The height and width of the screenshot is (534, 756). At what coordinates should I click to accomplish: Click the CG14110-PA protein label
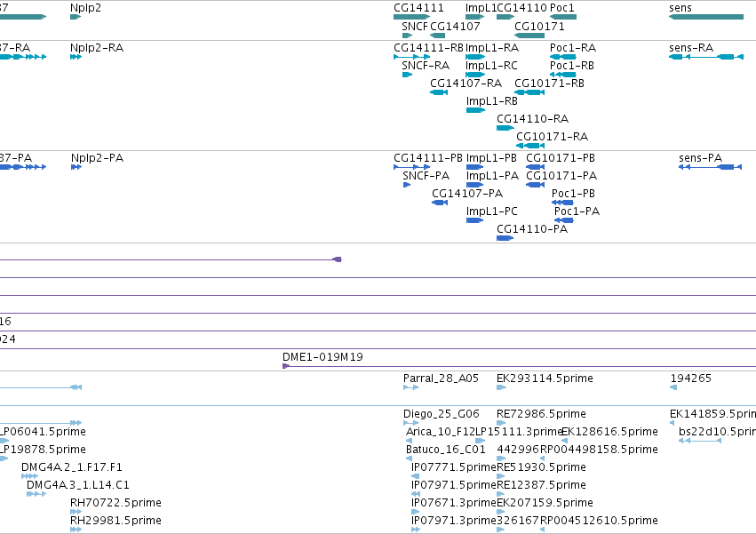click(x=532, y=228)
